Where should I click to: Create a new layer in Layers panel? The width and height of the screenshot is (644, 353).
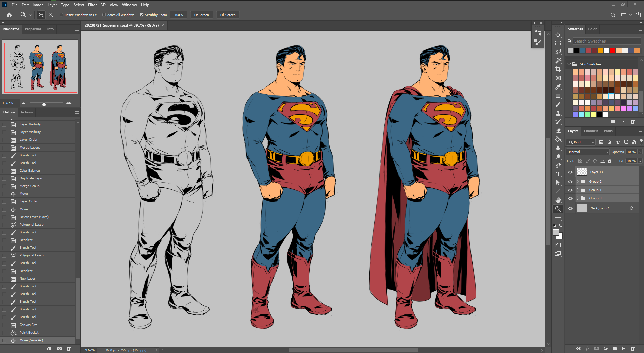624,349
